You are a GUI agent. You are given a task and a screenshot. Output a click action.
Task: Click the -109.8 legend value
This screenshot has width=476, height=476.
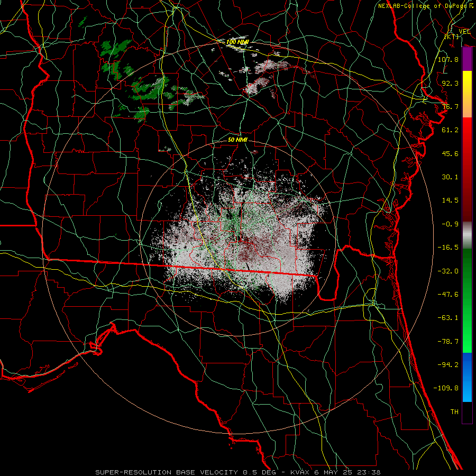click(x=446, y=388)
